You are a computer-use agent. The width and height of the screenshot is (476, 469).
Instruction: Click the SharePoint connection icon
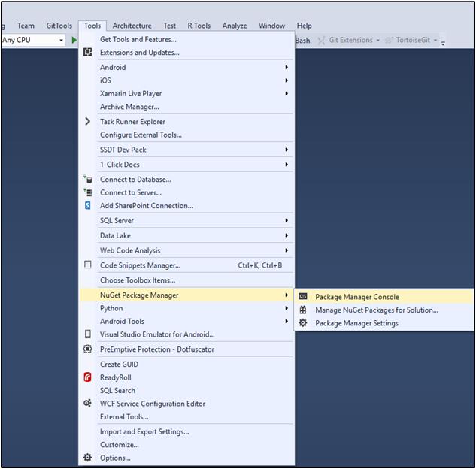[87, 205]
